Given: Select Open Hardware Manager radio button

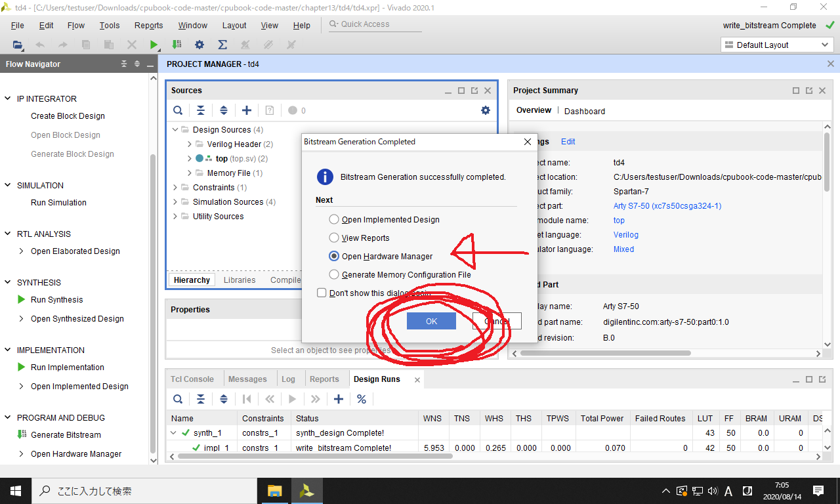Looking at the screenshot, I should coord(334,257).
